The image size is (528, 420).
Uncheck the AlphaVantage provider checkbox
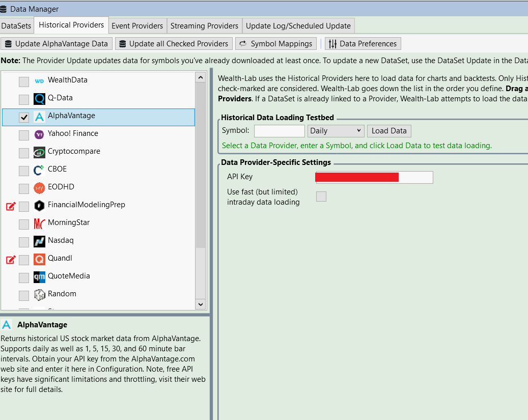(24, 117)
